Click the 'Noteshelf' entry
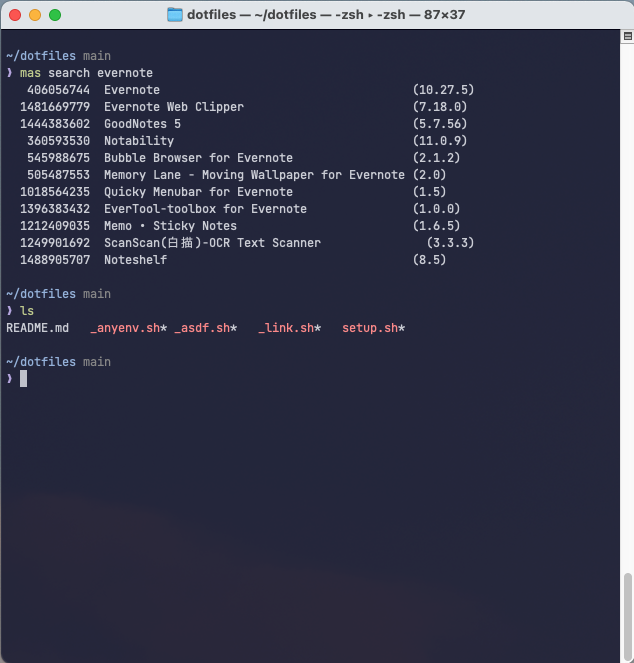The image size is (634, 663). (x=136, y=260)
